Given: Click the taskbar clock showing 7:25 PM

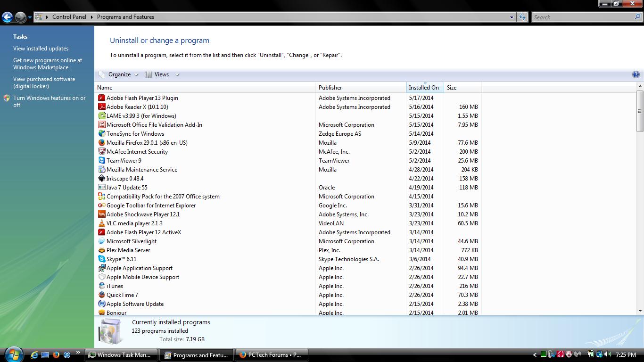Looking at the screenshot, I should 626,355.
